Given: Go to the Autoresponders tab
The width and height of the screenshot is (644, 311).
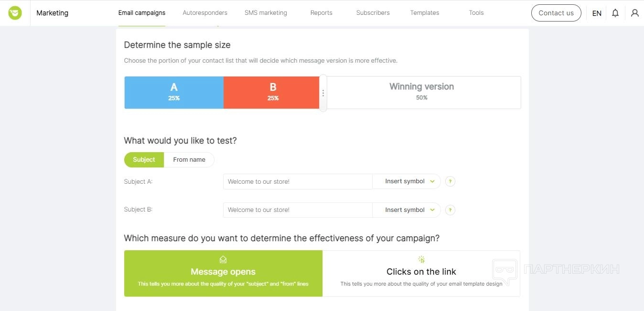Looking at the screenshot, I should (205, 13).
